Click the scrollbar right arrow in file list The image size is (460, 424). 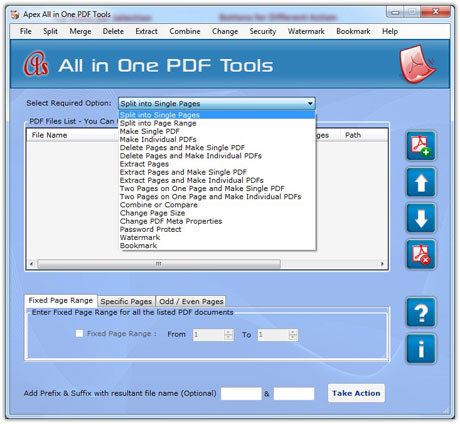pyautogui.click(x=382, y=264)
